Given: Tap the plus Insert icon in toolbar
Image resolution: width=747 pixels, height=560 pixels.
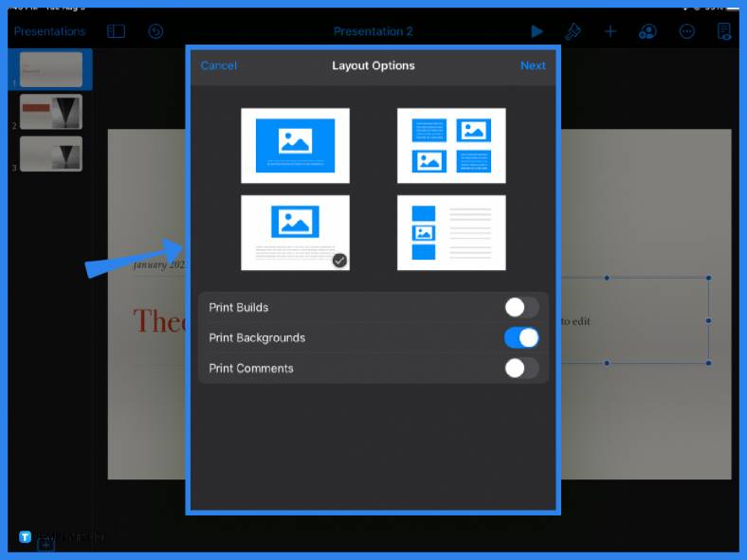Looking at the screenshot, I should click(610, 31).
